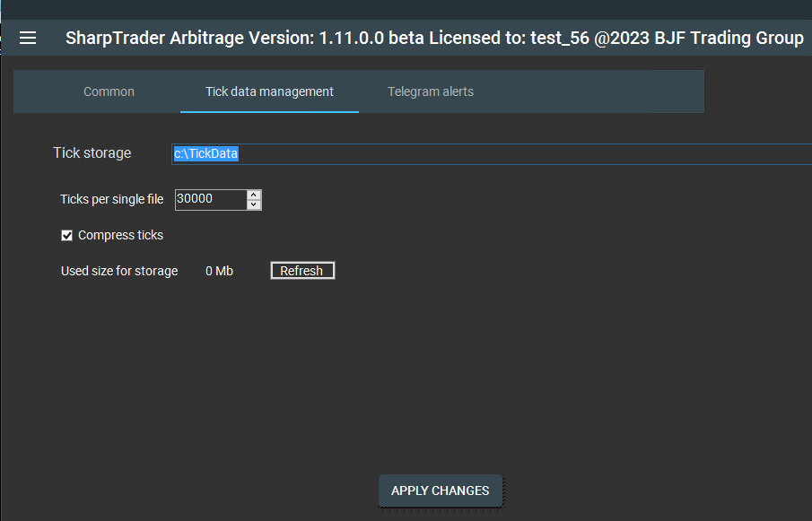Click the Used size for storage label

118,271
